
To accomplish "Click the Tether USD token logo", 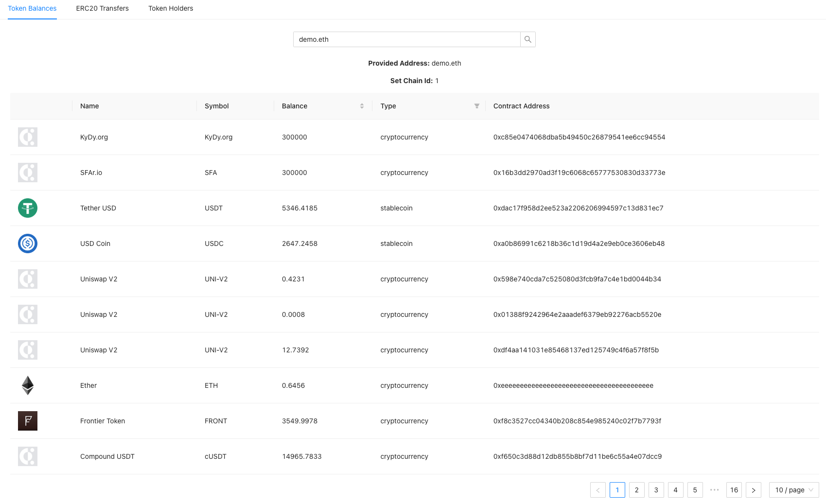I will pyautogui.click(x=28, y=208).
